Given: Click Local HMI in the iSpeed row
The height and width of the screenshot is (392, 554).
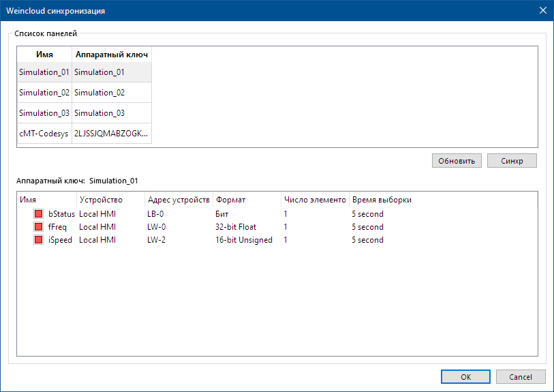Looking at the screenshot, I should pyautogui.click(x=97, y=240).
